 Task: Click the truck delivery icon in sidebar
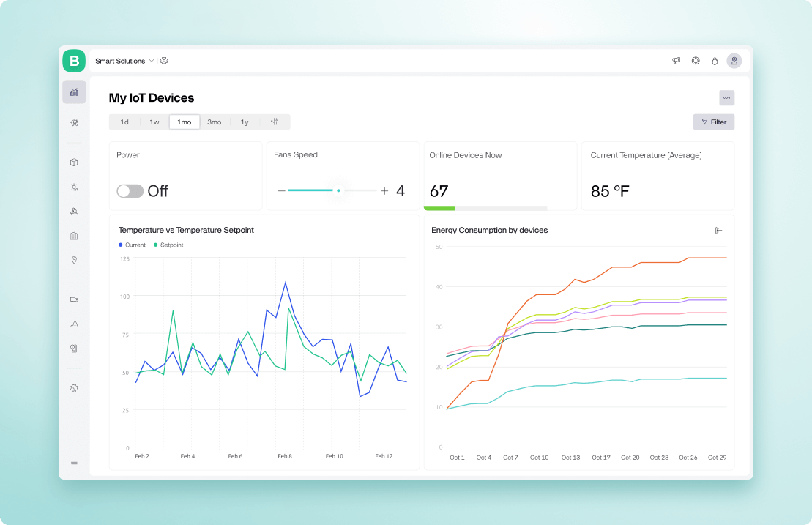74,299
